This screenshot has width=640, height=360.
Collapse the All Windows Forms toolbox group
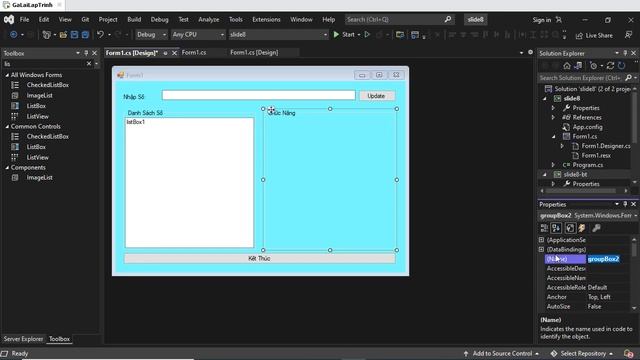point(7,75)
